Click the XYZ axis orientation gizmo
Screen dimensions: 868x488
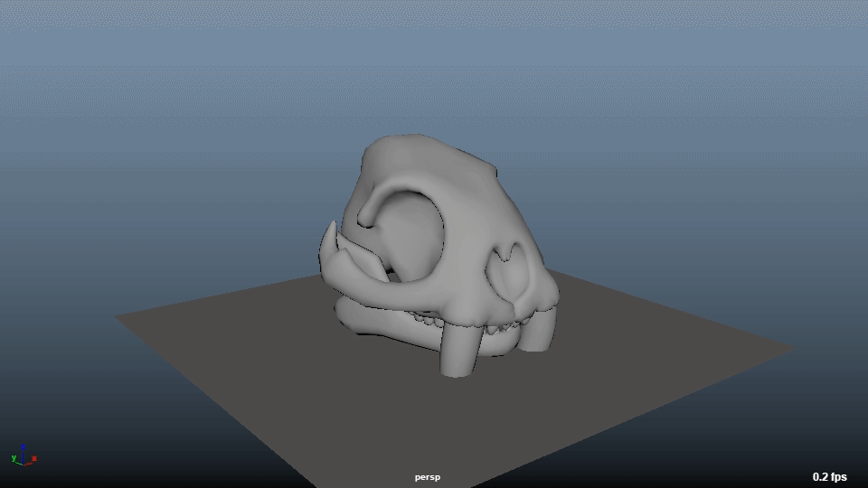point(24,455)
